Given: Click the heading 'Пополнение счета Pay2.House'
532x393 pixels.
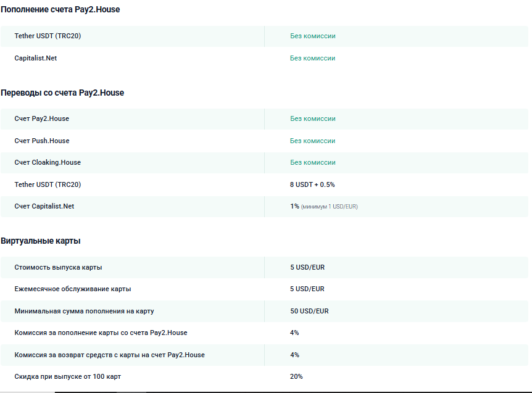Looking at the screenshot, I should pos(60,9).
